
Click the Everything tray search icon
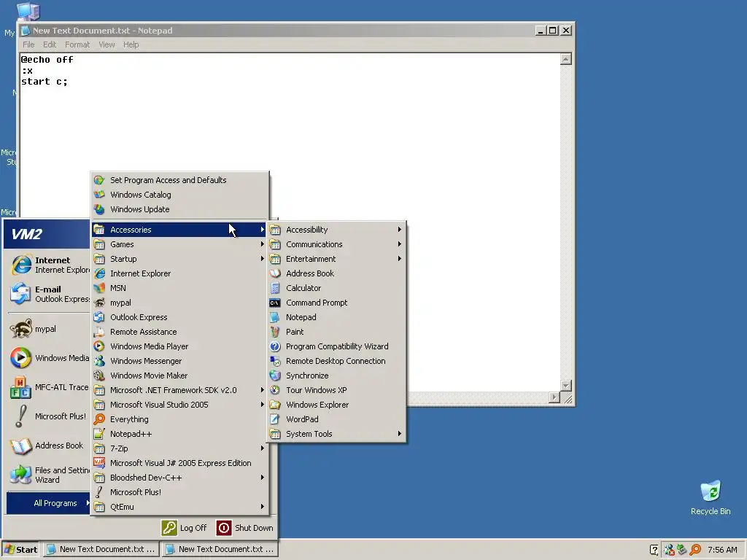click(695, 550)
